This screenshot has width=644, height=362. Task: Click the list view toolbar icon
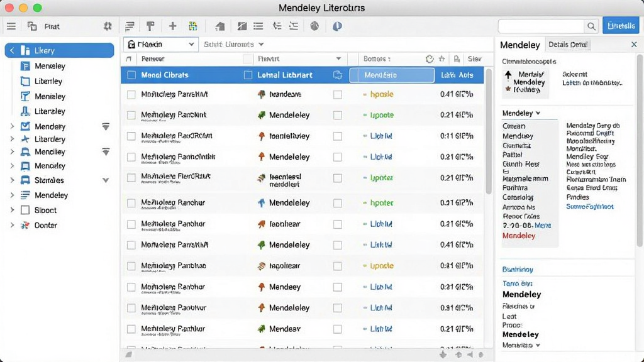point(258,26)
